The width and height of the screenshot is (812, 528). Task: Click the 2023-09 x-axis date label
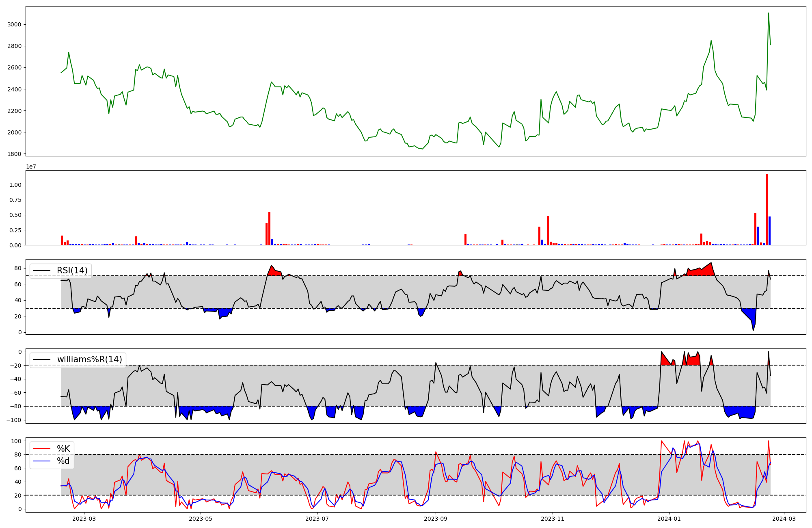tap(436, 519)
